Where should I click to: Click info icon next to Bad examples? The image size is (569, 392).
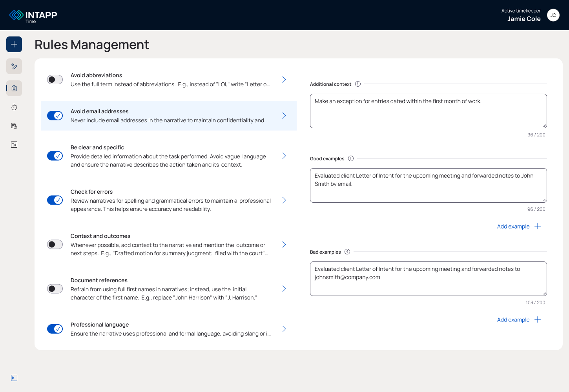[347, 252]
